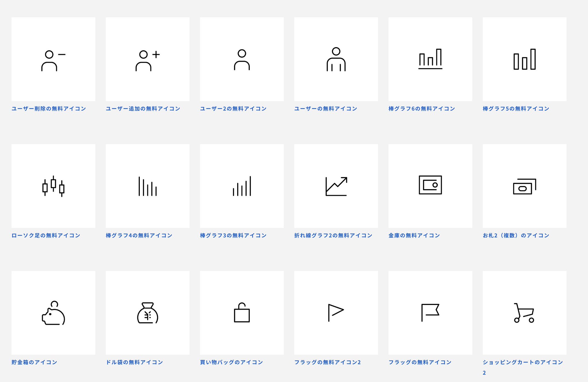Click the bar graph 6 icon with baseline
The width and height of the screenshot is (588, 382).
pyautogui.click(x=430, y=59)
